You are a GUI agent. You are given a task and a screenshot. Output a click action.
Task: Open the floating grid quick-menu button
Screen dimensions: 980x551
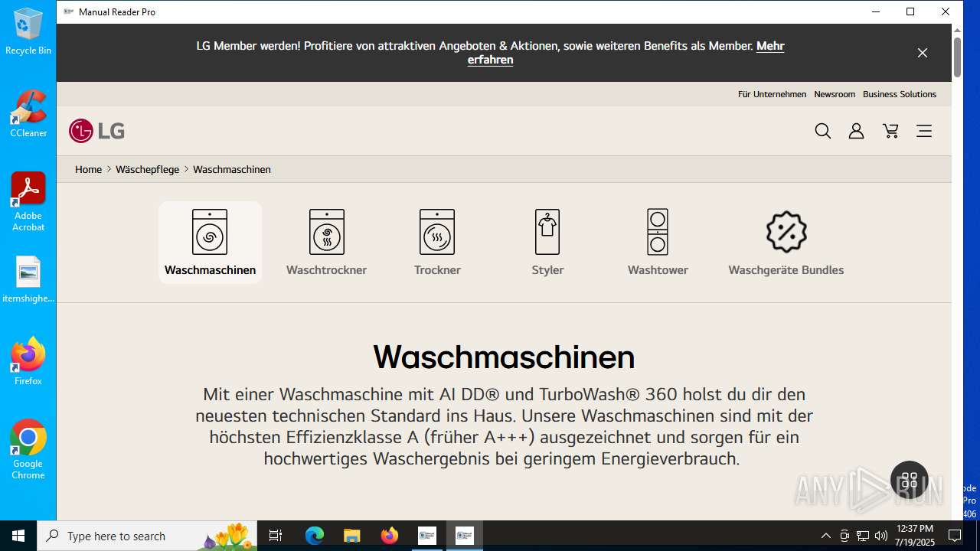(x=910, y=481)
